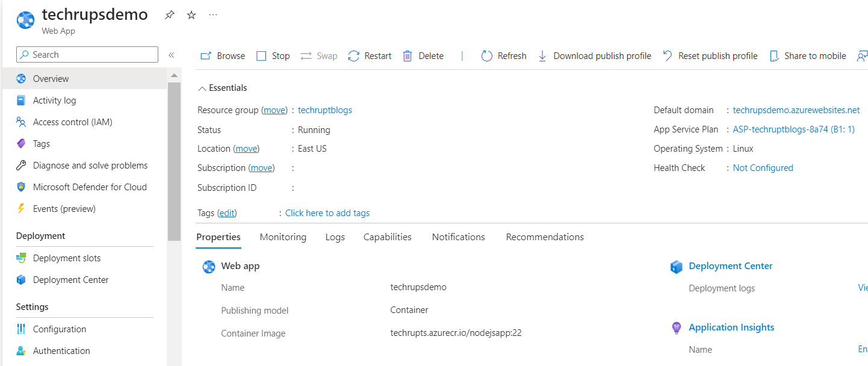868x366 pixels.
Task: Click the sidebar Search field
Action: point(87,55)
